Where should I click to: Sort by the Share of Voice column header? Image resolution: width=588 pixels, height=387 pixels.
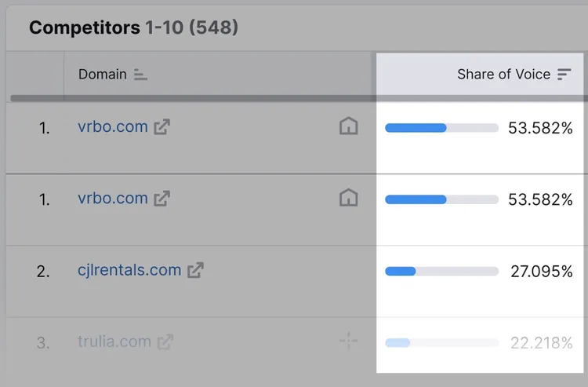(x=503, y=75)
